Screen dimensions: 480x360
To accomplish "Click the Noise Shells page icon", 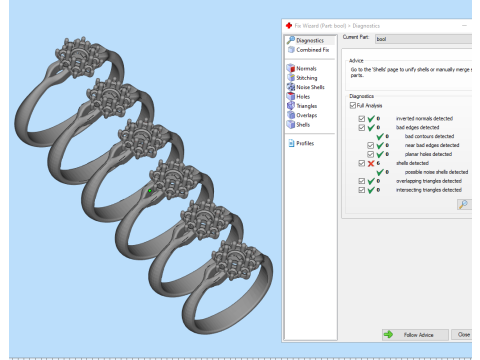I will [291, 87].
